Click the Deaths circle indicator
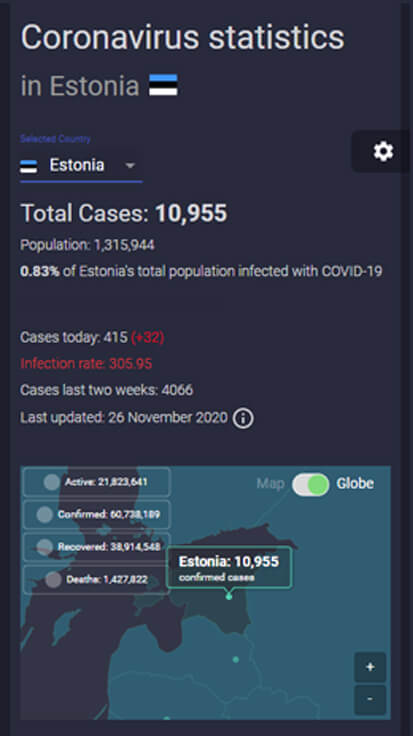The height and width of the screenshot is (736, 413). pos(53,579)
